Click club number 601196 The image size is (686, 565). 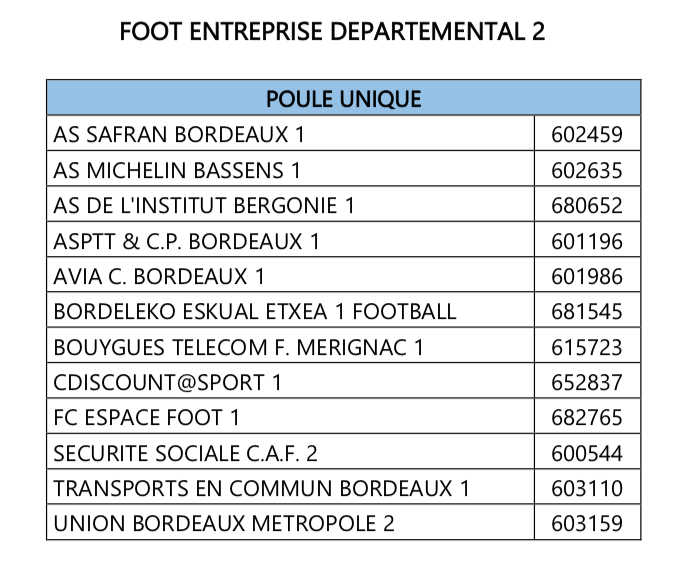click(x=587, y=240)
